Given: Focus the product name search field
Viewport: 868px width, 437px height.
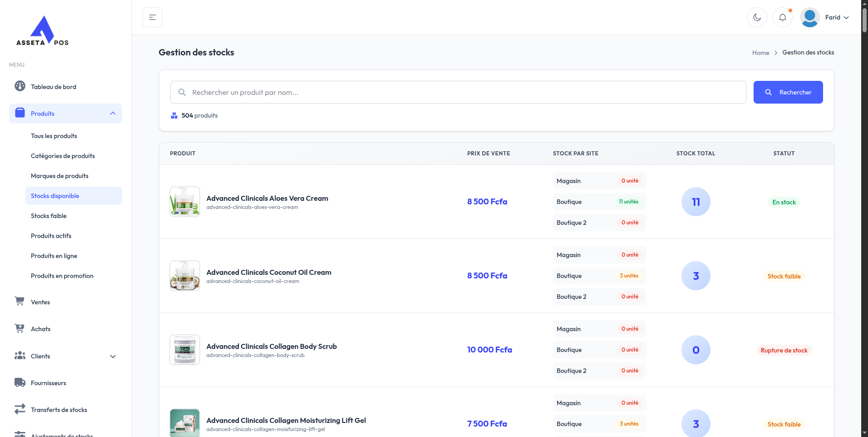Looking at the screenshot, I should (x=458, y=92).
